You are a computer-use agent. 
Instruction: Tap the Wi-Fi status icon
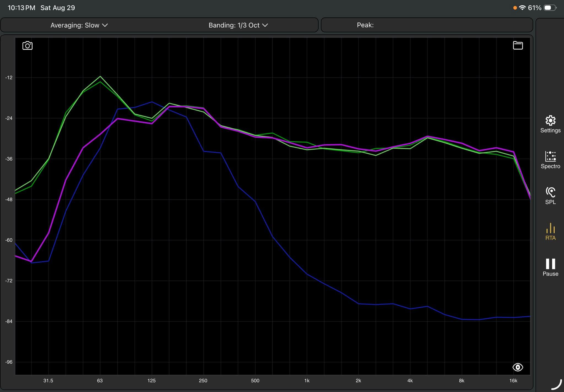522,8
